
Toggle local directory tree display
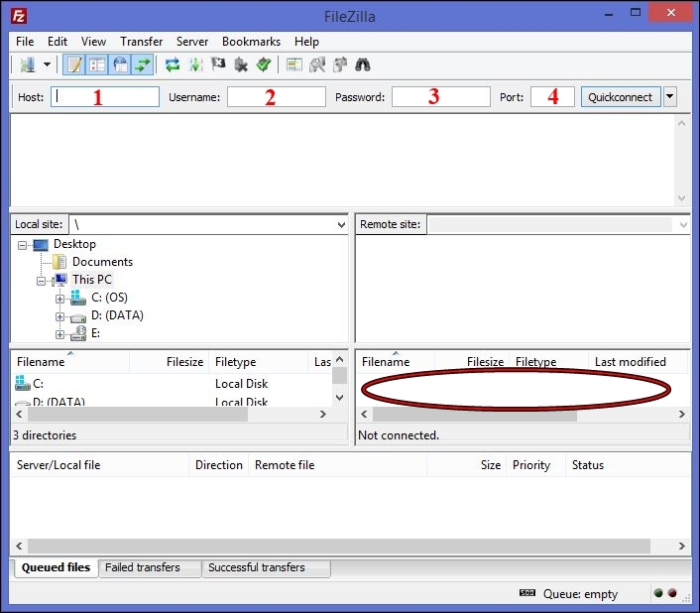[97, 65]
